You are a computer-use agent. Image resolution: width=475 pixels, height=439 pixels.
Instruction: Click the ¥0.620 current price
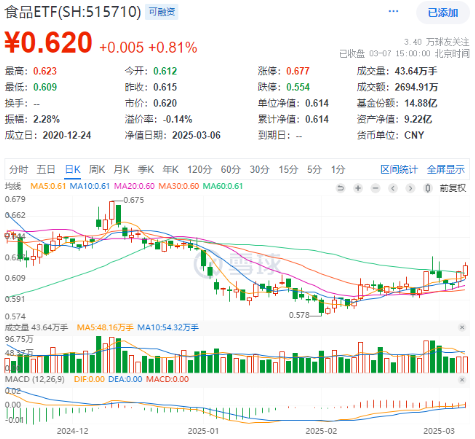[48, 43]
